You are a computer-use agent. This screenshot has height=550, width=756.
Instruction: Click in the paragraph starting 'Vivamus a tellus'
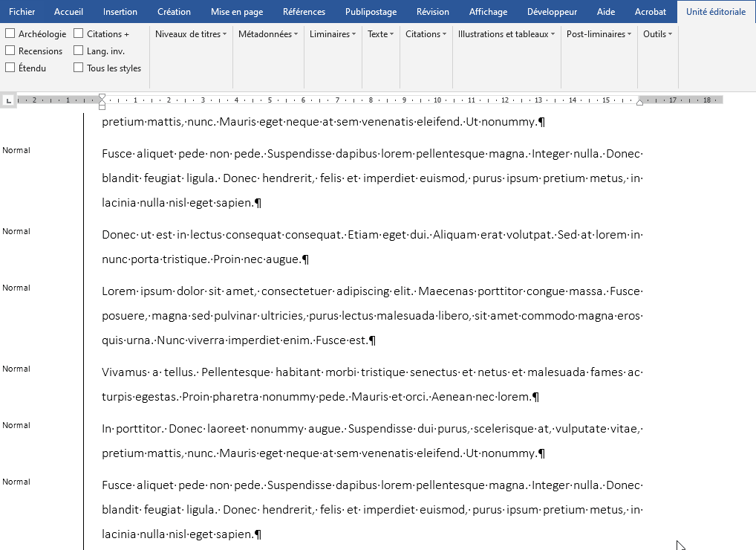(x=372, y=384)
